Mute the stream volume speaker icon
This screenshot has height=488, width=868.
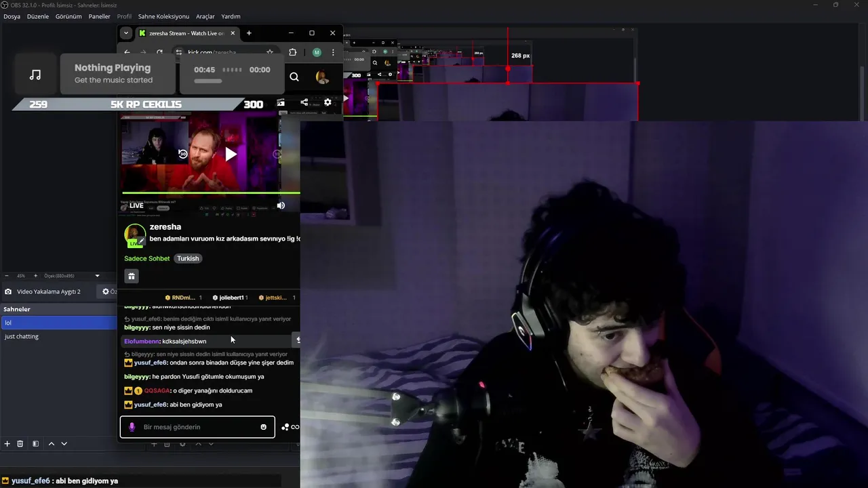(x=281, y=205)
